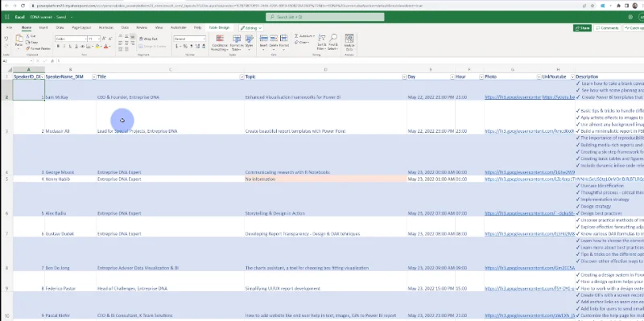Screen dimensions: 644x321
Task: Open filter dropdown for Topic column
Action: coord(404,76)
